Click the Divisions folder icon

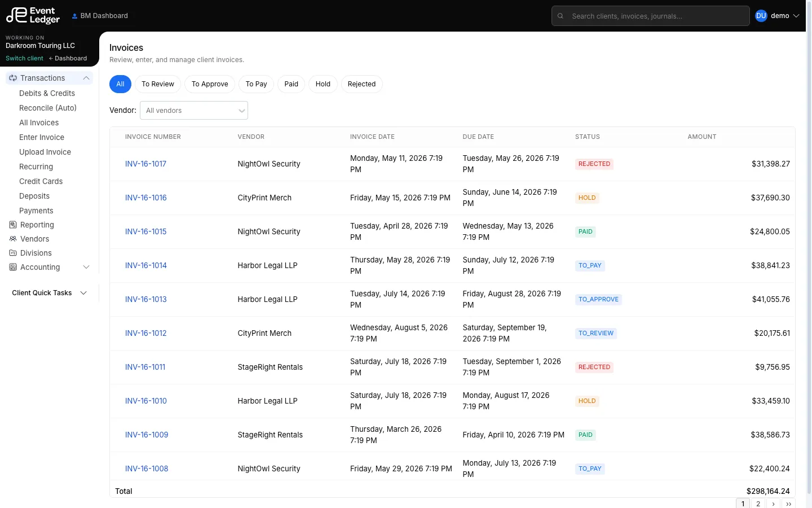tap(13, 253)
